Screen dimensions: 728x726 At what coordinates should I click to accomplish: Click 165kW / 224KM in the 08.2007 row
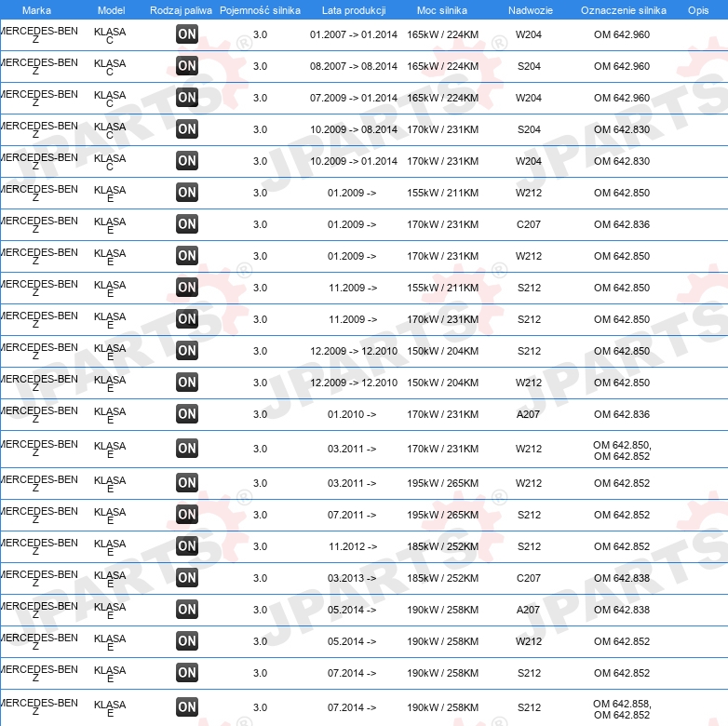(443, 66)
